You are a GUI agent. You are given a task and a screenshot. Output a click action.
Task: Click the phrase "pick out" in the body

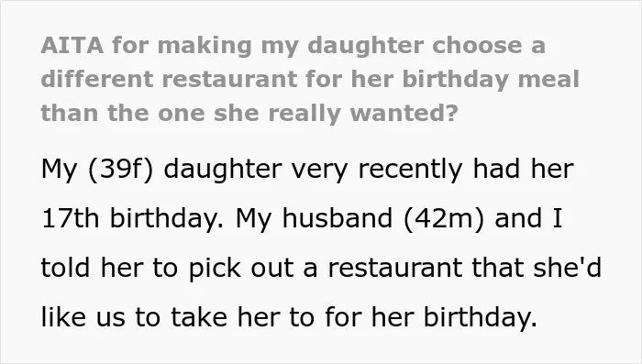[x=240, y=269]
